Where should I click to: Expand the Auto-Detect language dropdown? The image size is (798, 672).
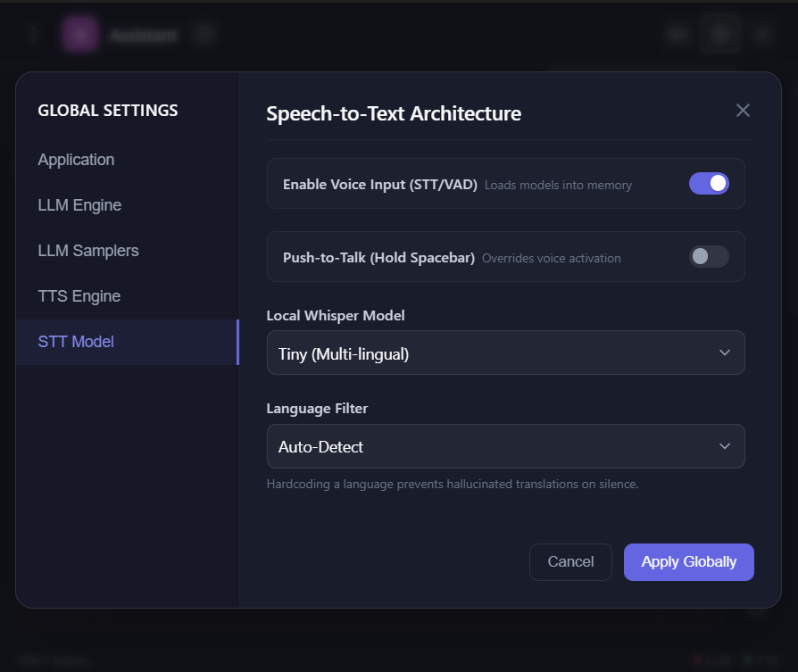tap(505, 446)
